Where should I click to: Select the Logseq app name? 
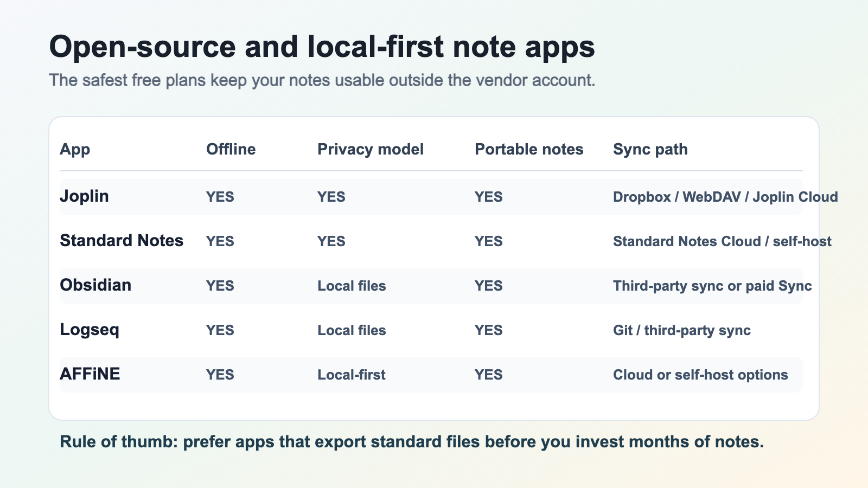click(90, 330)
